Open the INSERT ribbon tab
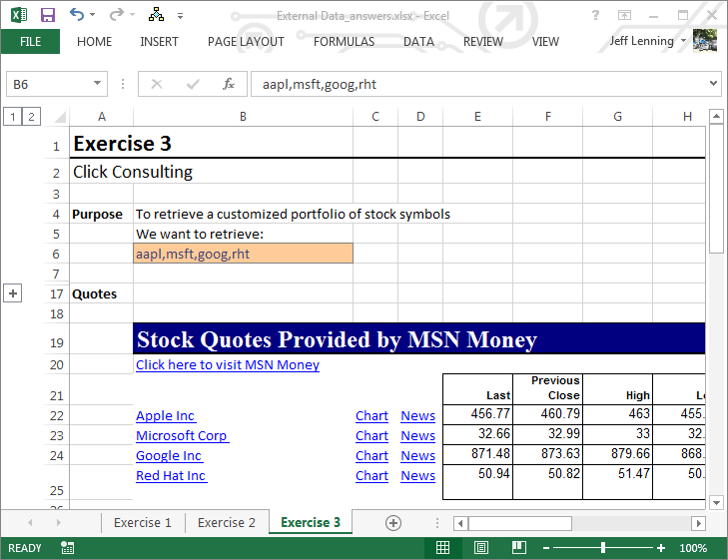The image size is (728, 560). coord(159,42)
